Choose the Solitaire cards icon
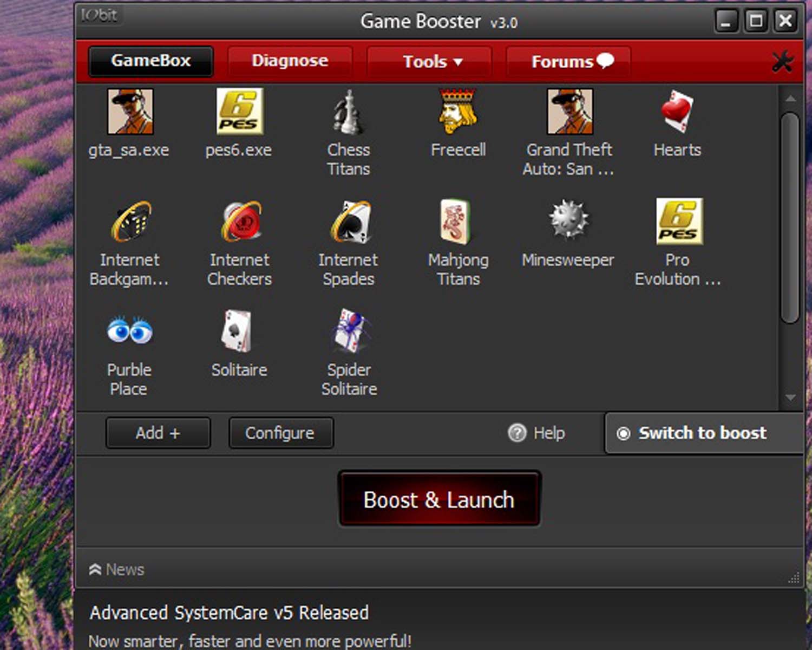The image size is (812, 650). (x=237, y=331)
